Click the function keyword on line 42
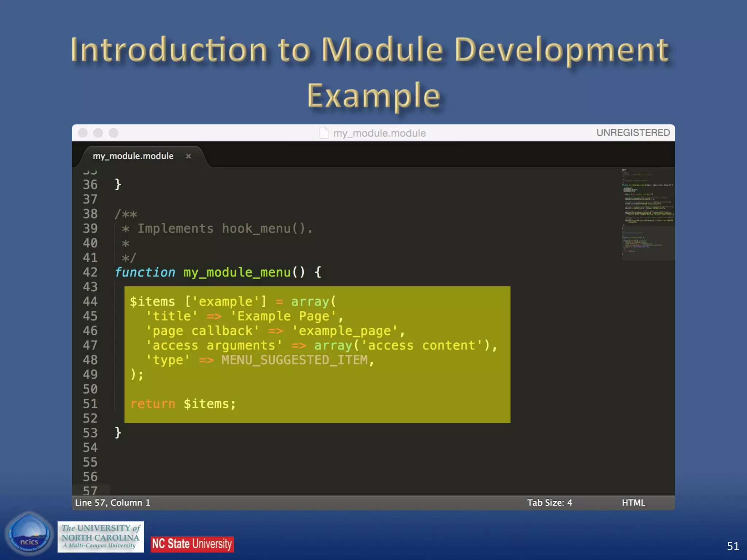The image size is (747, 560). click(145, 272)
